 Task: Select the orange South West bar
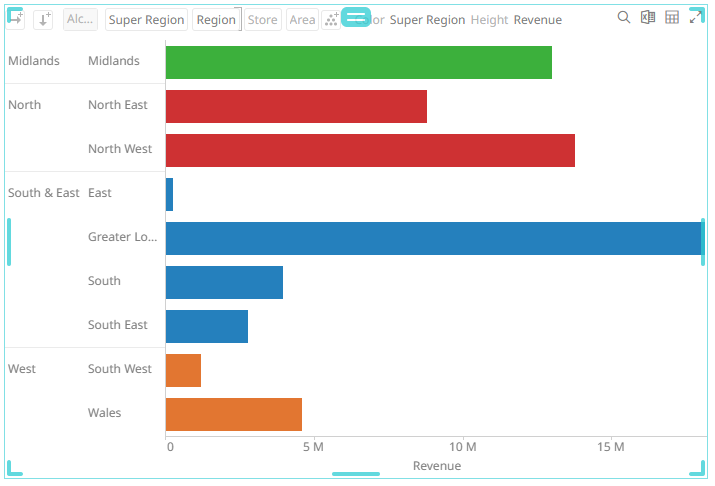183,371
